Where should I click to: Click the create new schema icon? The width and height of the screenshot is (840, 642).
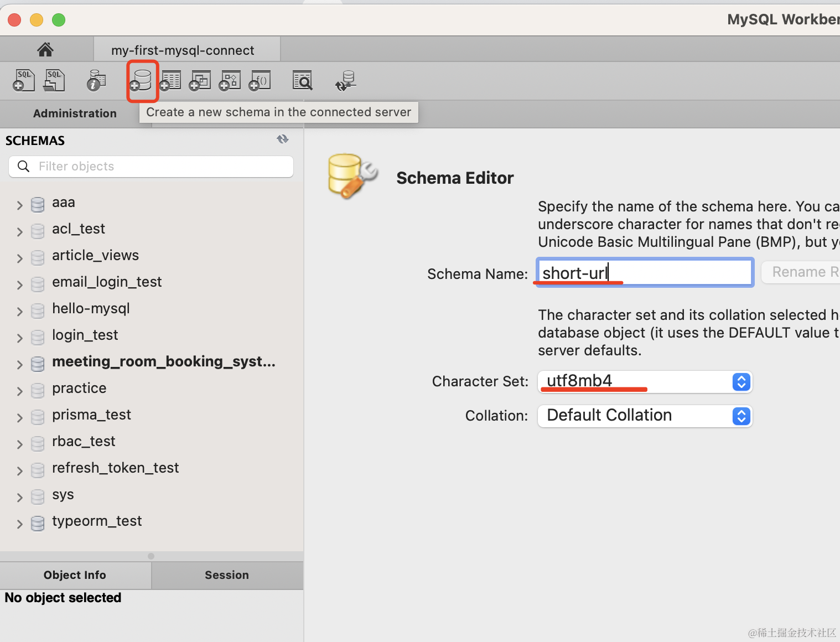click(142, 81)
